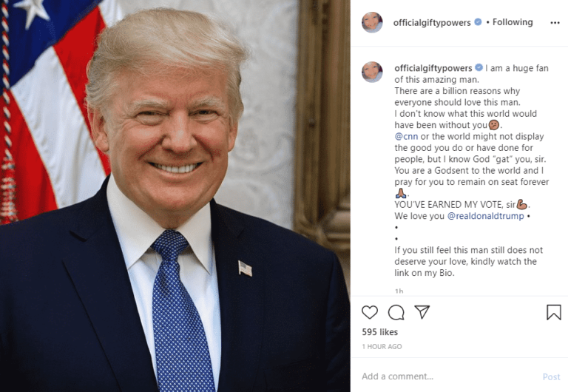
Task: Click the Post comment button
Action: coord(551,376)
